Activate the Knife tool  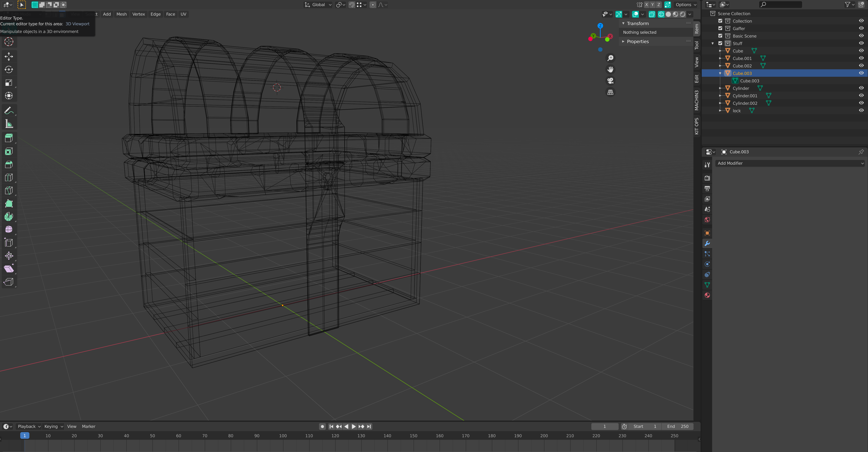pyautogui.click(x=9, y=191)
